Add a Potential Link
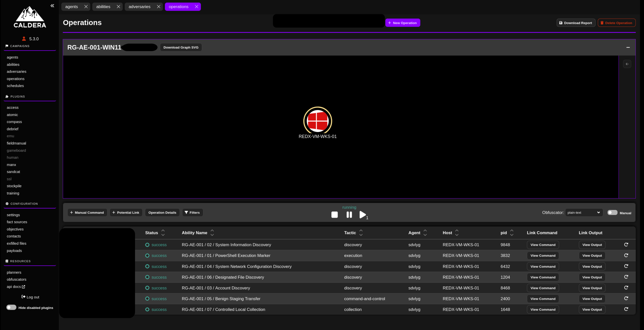644x330 pixels. tap(126, 213)
